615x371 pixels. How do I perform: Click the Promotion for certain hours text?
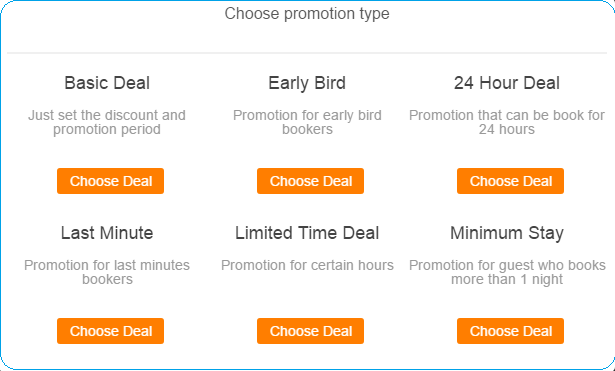click(x=307, y=265)
